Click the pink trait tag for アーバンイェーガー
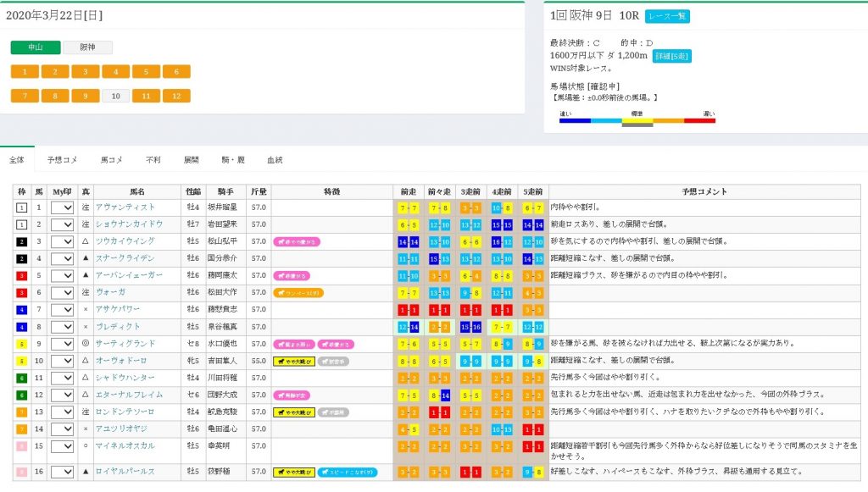 291,275
